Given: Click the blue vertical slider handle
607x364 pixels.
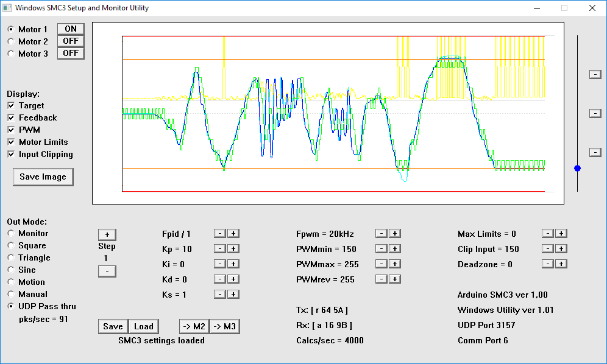Looking at the screenshot, I should (x=577, y=168).
